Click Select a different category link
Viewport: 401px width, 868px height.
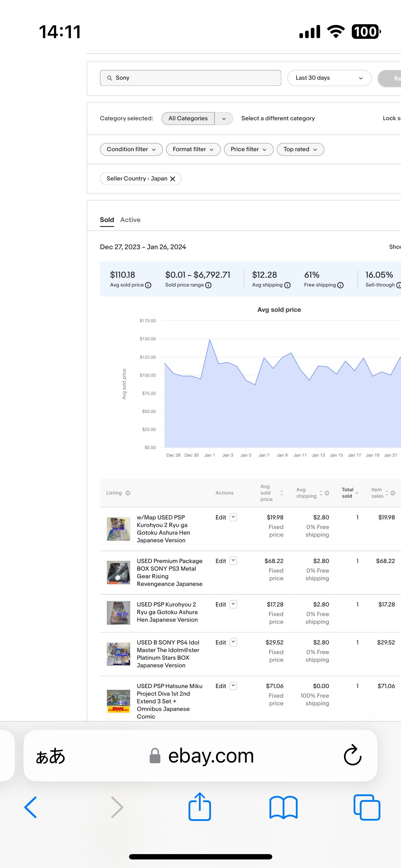click(278, 118)
